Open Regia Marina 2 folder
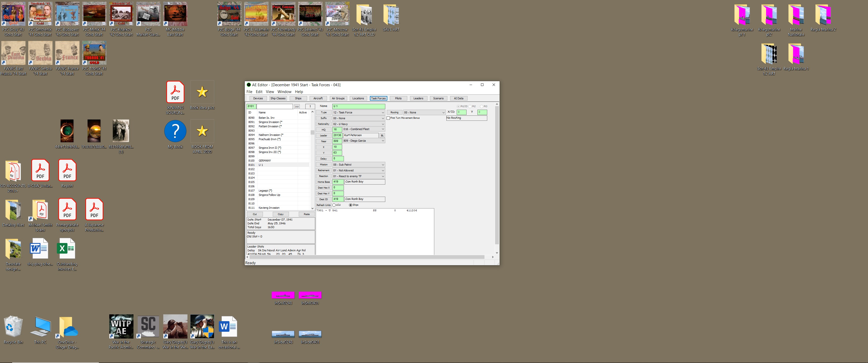This screenshot has height=363, width=868. coord(823,17)
